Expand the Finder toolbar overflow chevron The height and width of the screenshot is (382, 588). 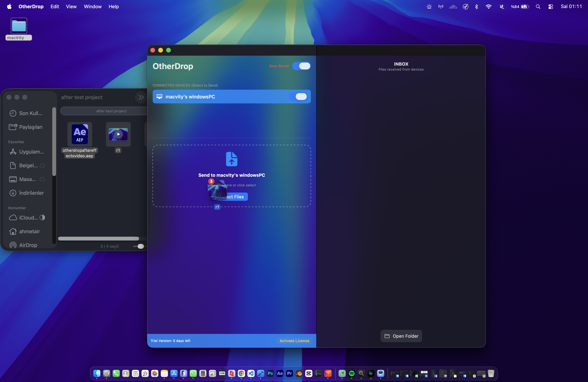pyautogui.click(x=141, y=97)
